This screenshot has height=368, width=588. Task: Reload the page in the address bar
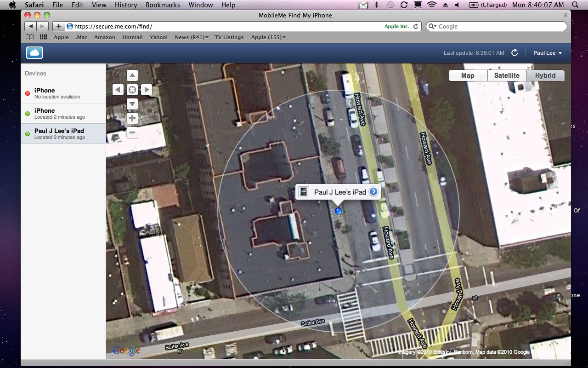coord(416,26)
